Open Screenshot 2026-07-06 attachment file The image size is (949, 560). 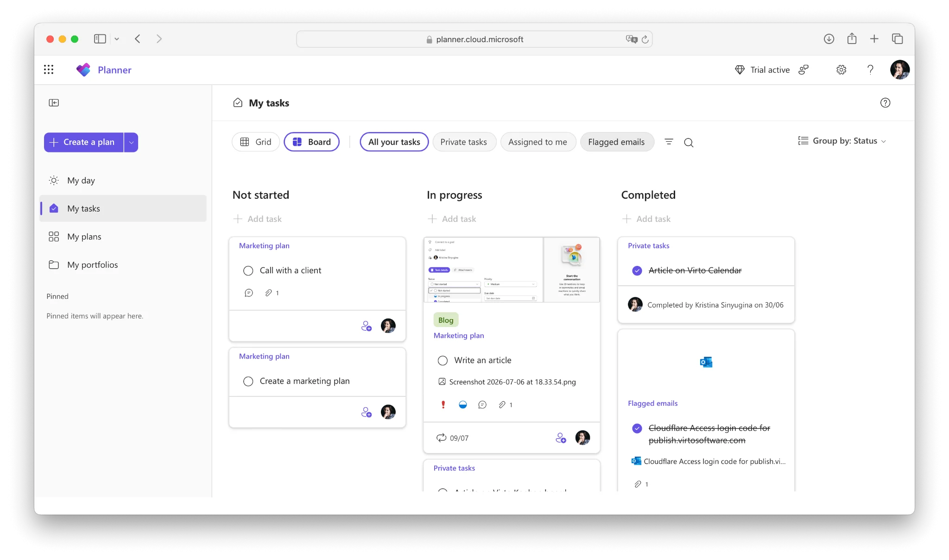507,382
